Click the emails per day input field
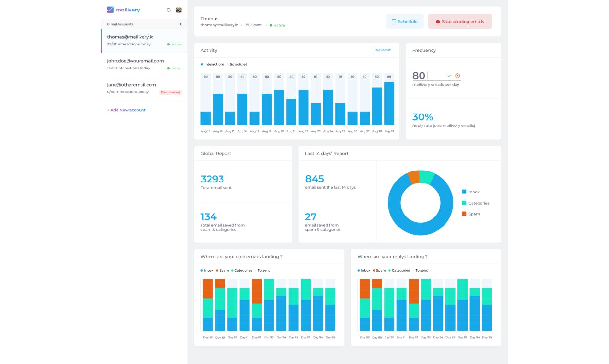This screenshot has height=364, width=609. 436,76
